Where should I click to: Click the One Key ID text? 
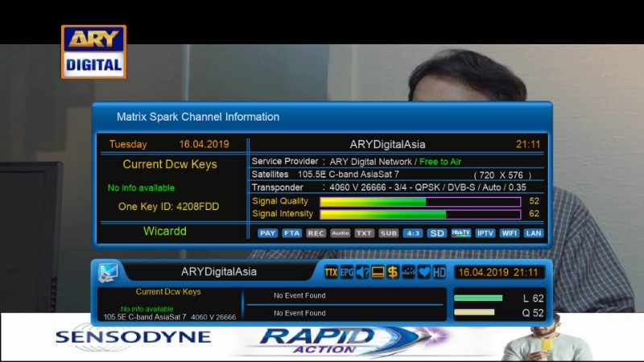pyautogui.click(x=168, y=207)
